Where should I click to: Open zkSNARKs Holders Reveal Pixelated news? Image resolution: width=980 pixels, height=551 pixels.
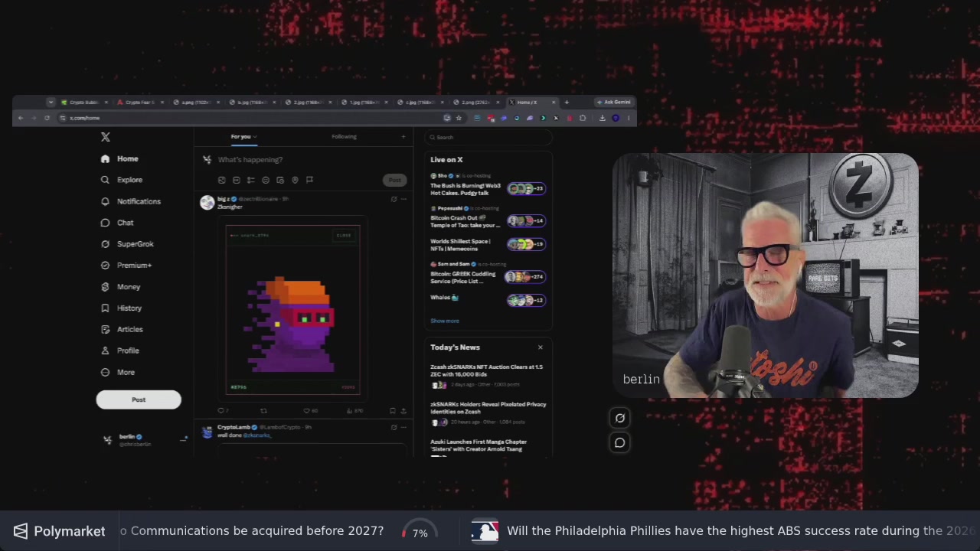[488, 412]
